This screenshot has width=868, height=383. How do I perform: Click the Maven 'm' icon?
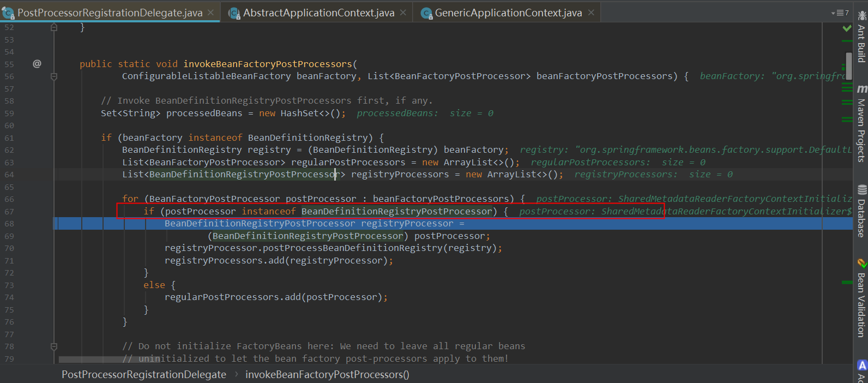point(861,89)
